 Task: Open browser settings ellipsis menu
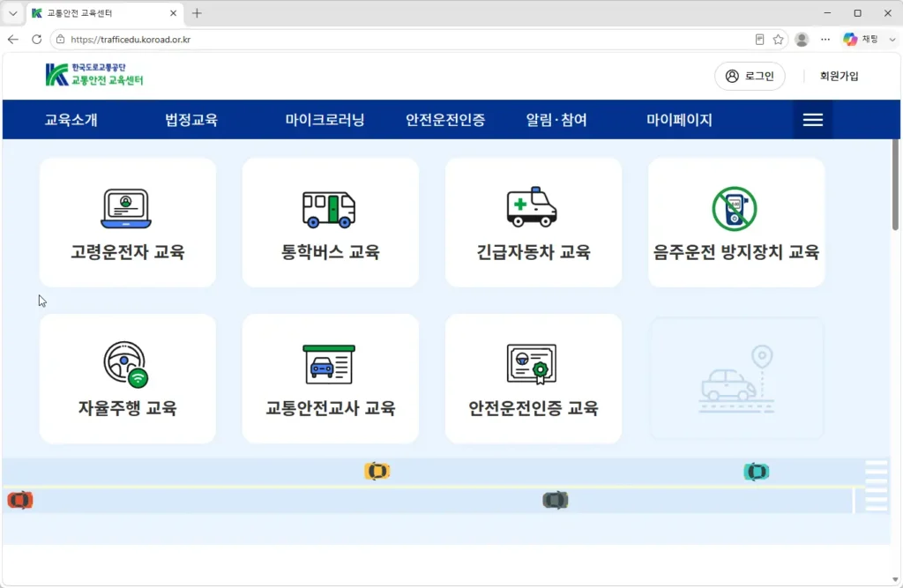coord(825,39)
